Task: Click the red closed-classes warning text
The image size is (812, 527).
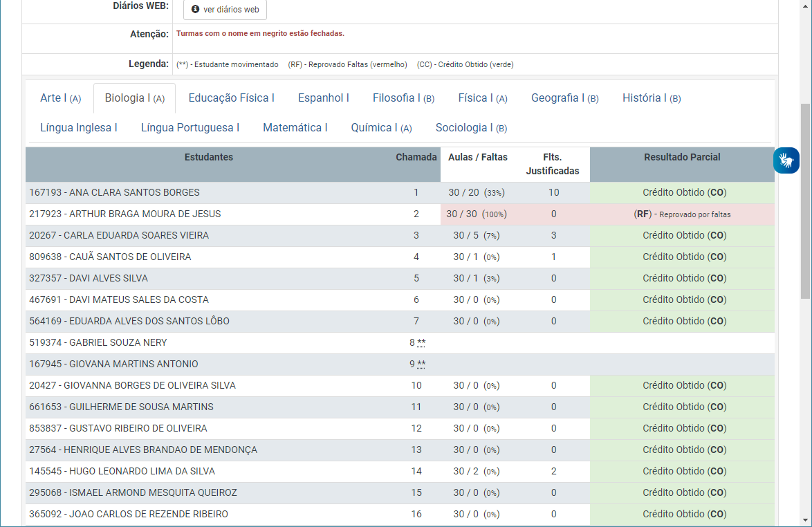Action: tap(261, 33)
